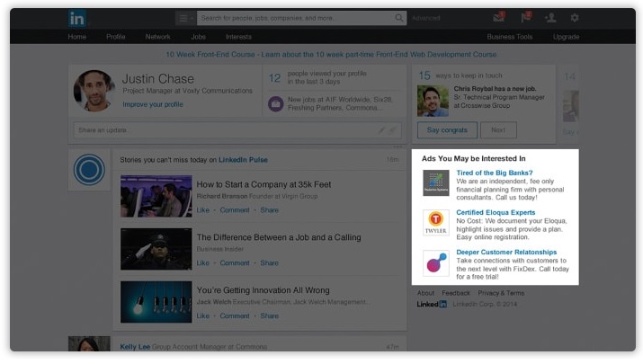This screenshot has height=364, width=643.
Task: Go to the Home menu
Action: 77,37
